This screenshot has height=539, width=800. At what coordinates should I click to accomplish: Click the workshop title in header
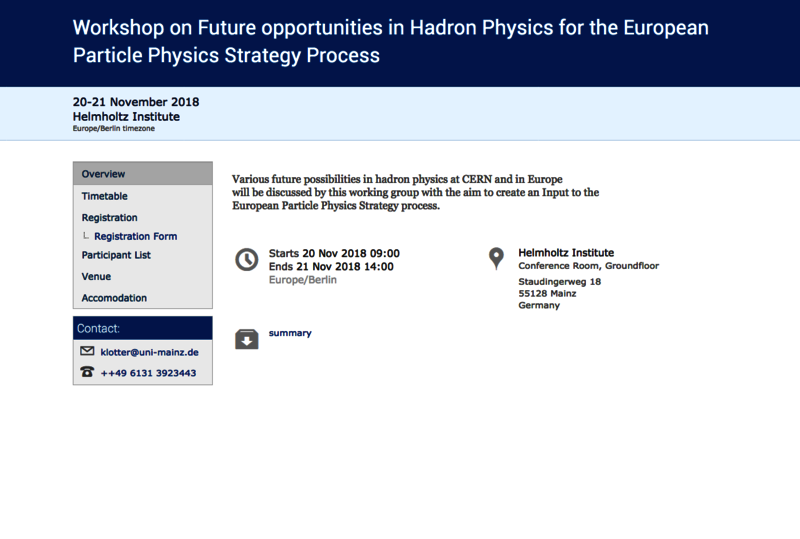(390, 41)
